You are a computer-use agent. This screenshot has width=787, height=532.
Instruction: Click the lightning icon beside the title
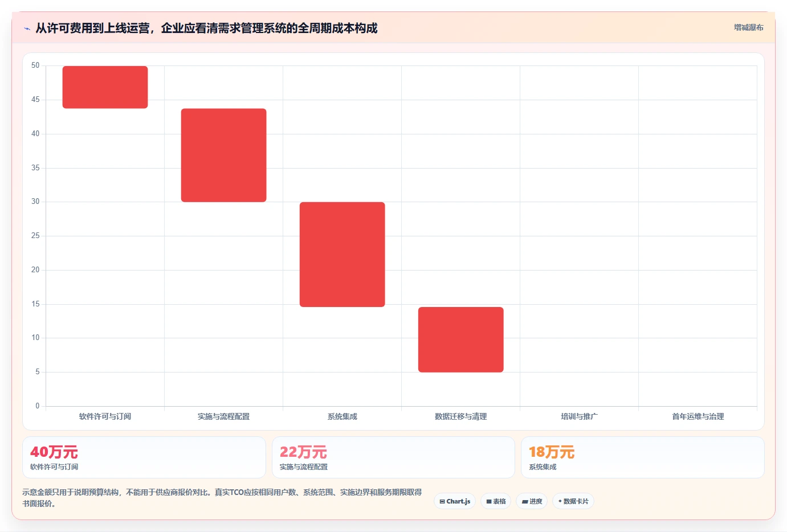coord(27,28)
